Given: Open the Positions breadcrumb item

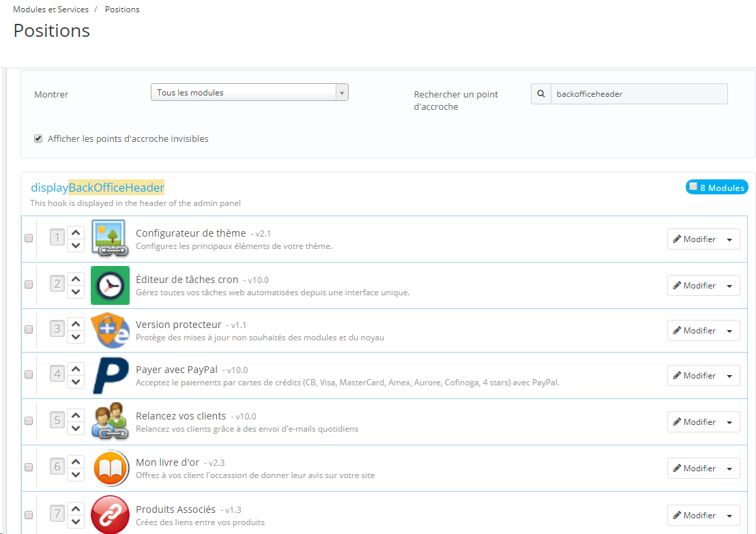Looking at the screenshot, I should [122, 10].
